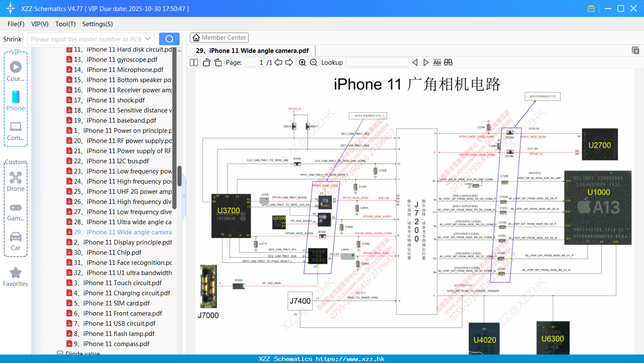Rotate page clockwise

tap(218, 63)
